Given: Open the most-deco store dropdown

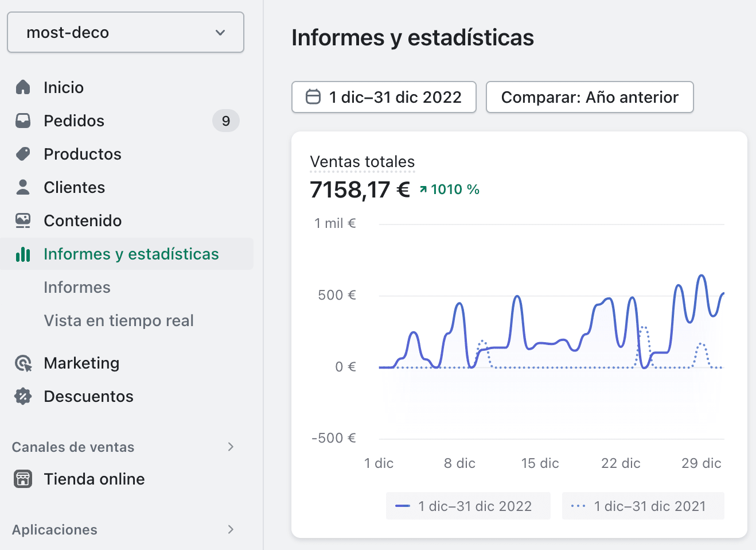Looking at the screenshot, I should tap(126, 32).
